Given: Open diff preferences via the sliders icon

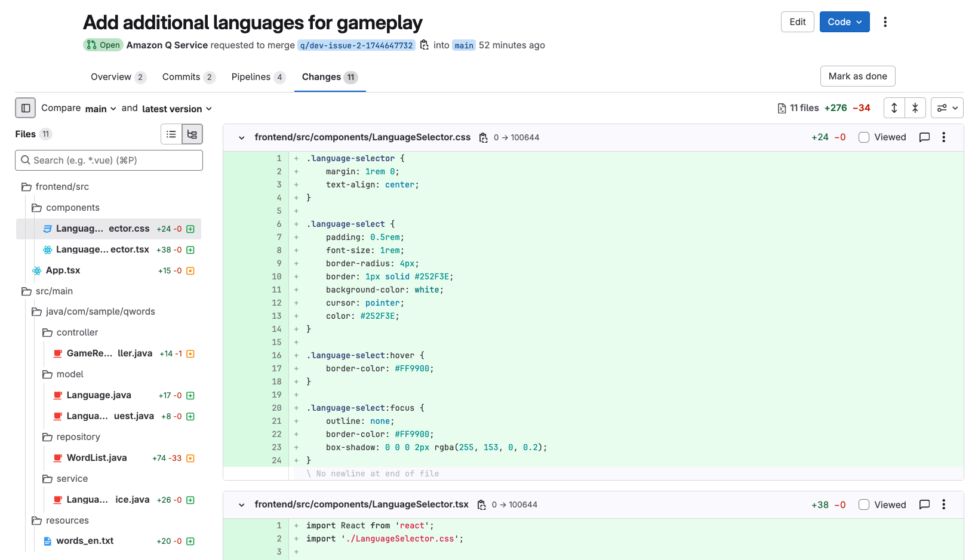Looking at the screenshot, I should tap(947, 107).
